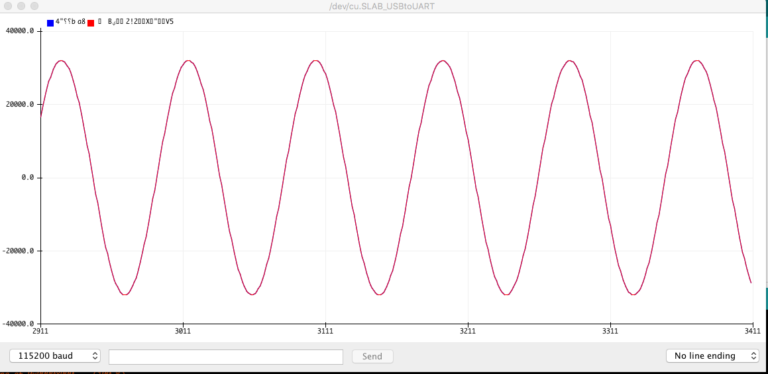This screenshot has height=374, width=768.
Task: Click the 40000.0 y-axis label
Action: tap(20, 31)
